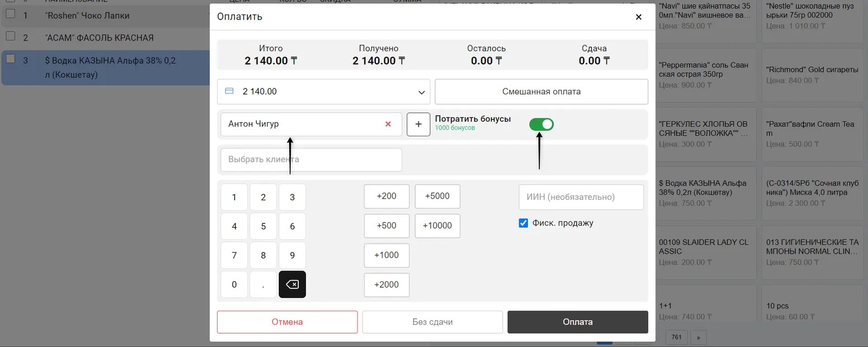Screen dimensions: 868x347
Task: Expand the payment type dropdown chevron
Action: coord(421,92)
